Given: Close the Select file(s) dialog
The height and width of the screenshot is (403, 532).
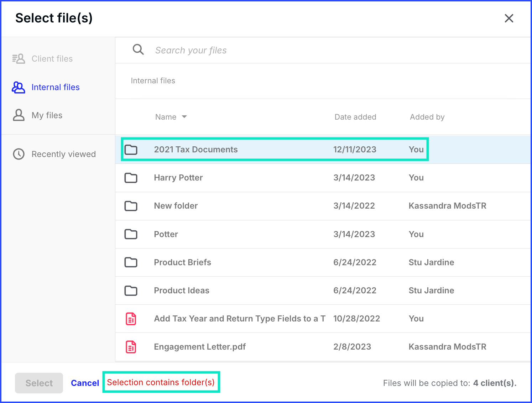Looking at the screenshot, I should [509, 18].
